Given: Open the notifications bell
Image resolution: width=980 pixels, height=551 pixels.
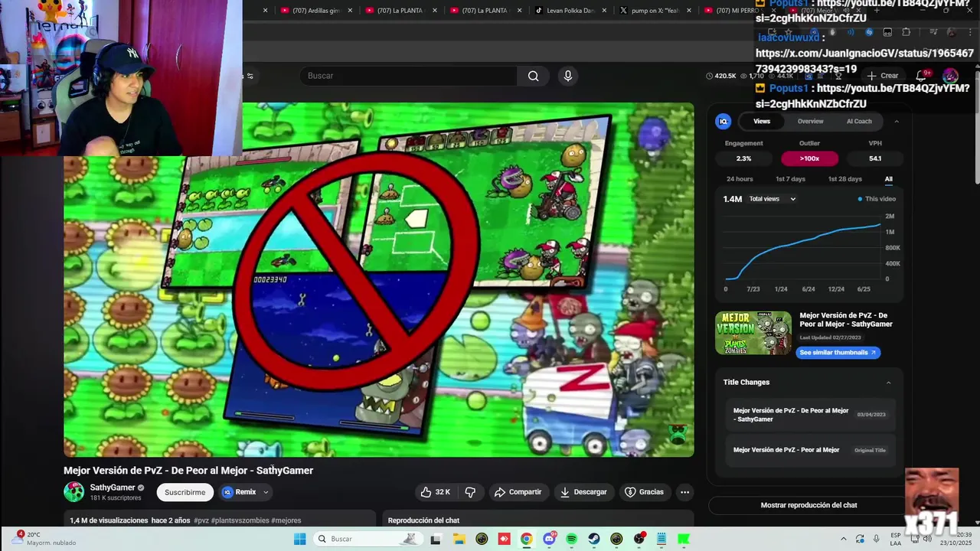Looking at the screenshot, I should (x=921, y=76).
